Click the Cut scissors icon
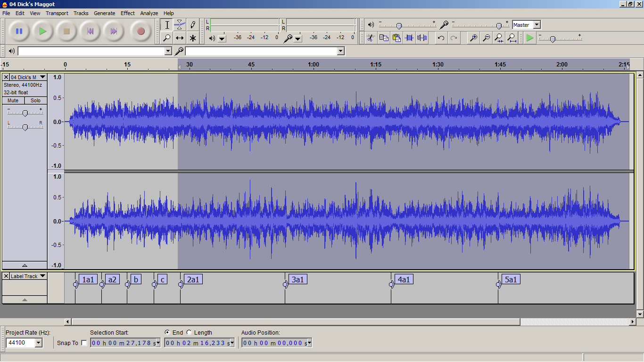Image resolution: width=644 pixels, height=362 pixels. 371,38
